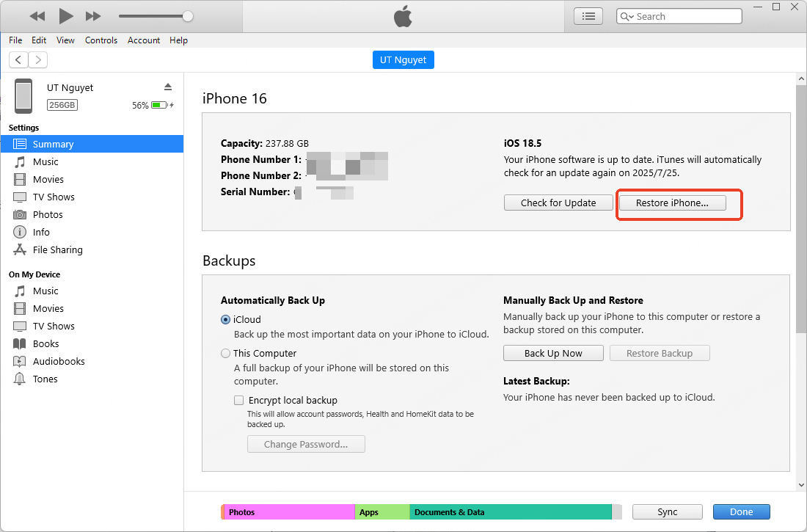
Task: Click Change Password... button
Action: coord(306,444)
